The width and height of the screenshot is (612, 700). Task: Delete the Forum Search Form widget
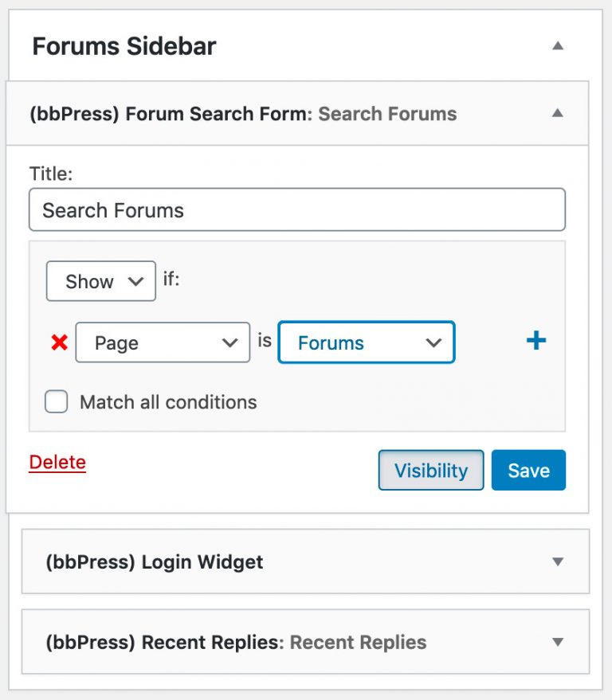57,462
